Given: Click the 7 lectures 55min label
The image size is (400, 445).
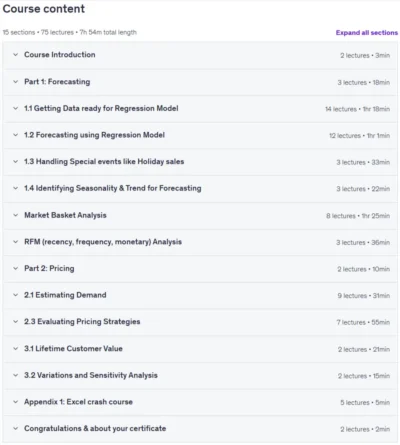Looking at the screenshot, I should coord(363,322).
